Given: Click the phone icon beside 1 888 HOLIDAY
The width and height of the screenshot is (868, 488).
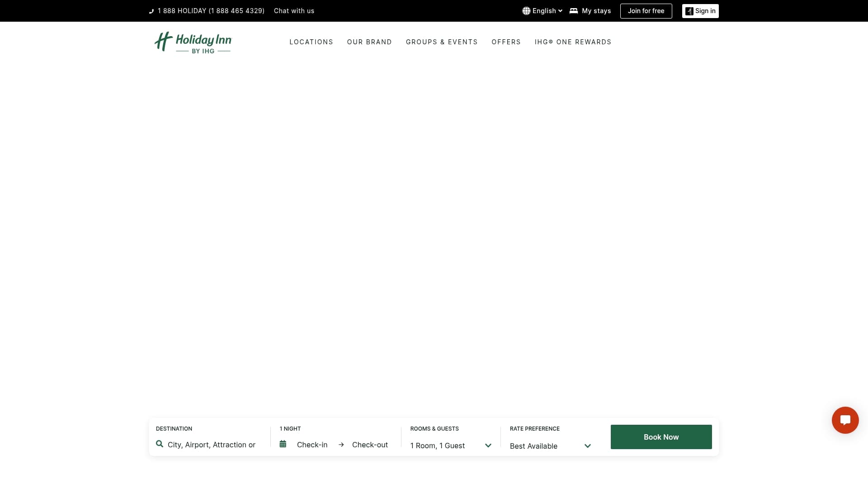Looking at the screenshot, I should [x=151, y=11].
